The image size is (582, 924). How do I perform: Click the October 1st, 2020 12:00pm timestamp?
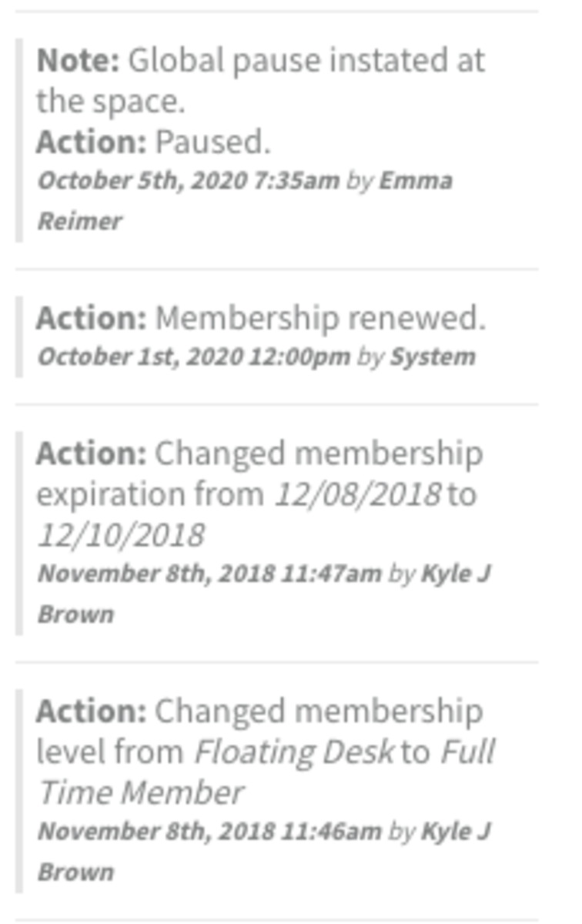(194, 357)
